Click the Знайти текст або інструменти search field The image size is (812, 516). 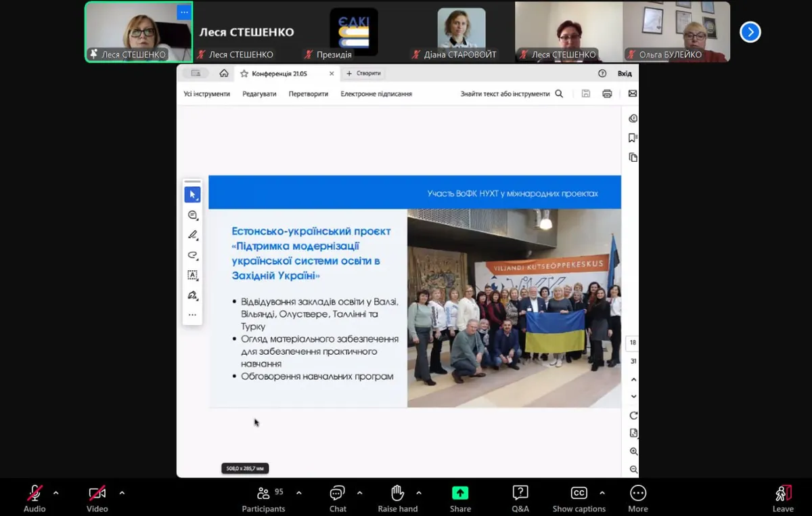coord(512,93)
